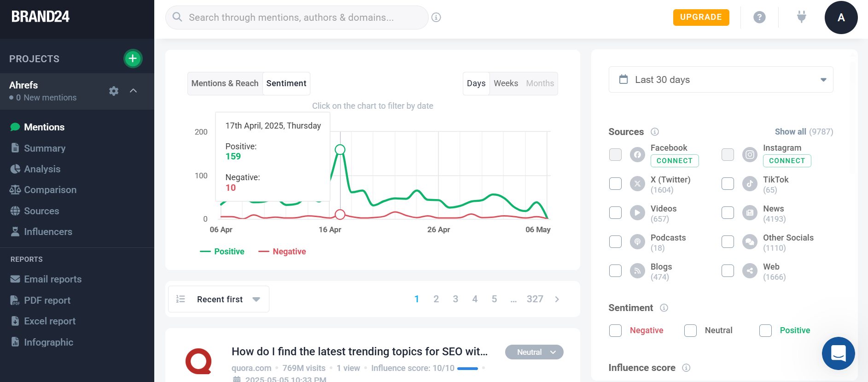Check the Web source checkbox

click(728, 271)
